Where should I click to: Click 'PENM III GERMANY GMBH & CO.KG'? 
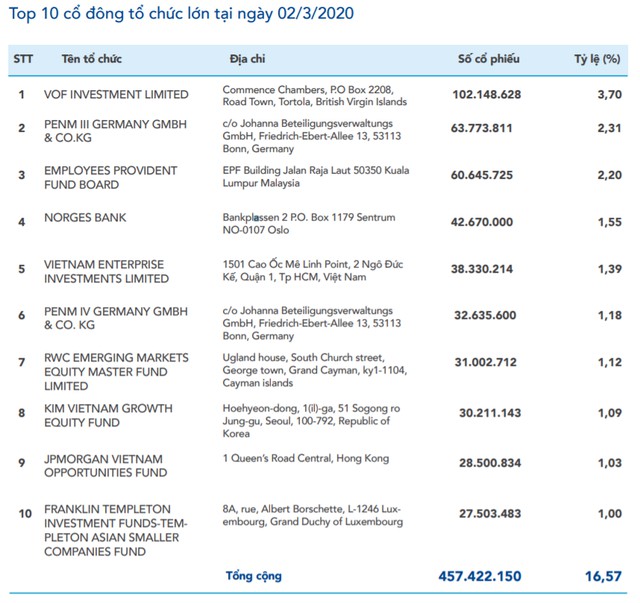pyautogui.click(x=116, y=131)
